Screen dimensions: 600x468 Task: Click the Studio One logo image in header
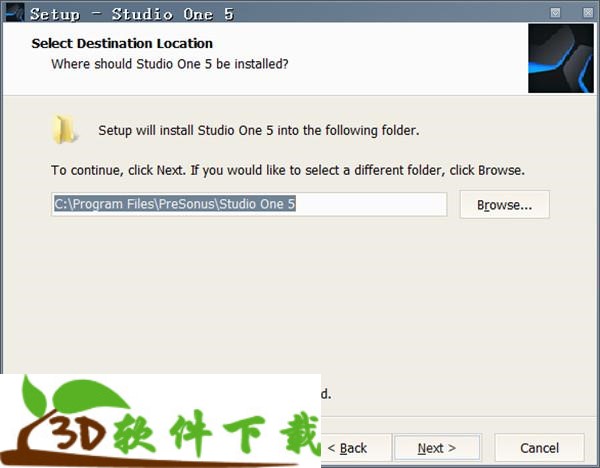(561, 58)
